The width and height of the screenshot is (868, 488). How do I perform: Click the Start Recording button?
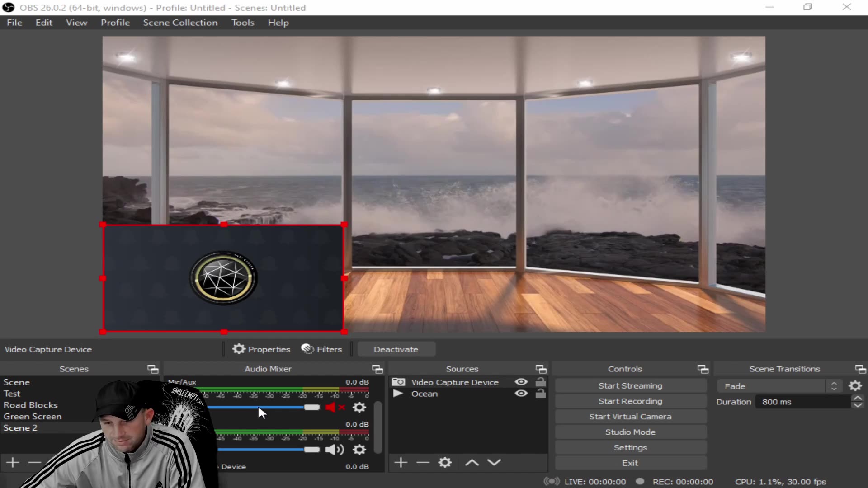click(630, 401)
